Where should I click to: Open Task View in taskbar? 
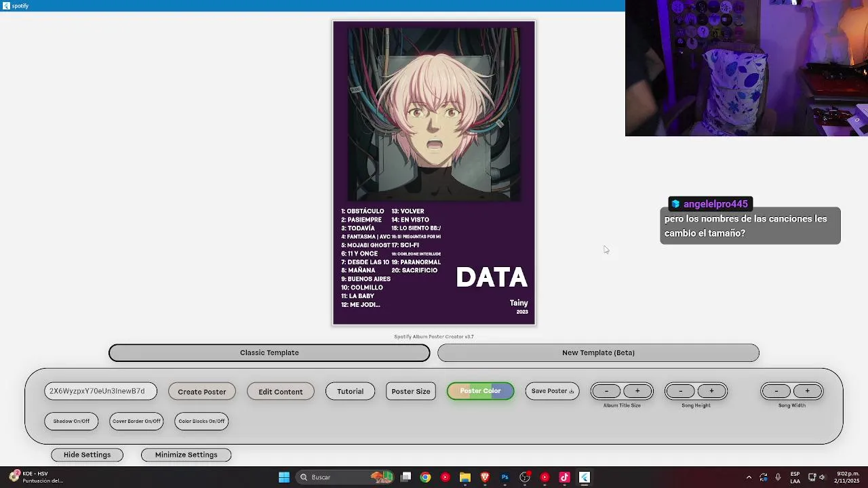pyautogui.click(x=406, y=477)
